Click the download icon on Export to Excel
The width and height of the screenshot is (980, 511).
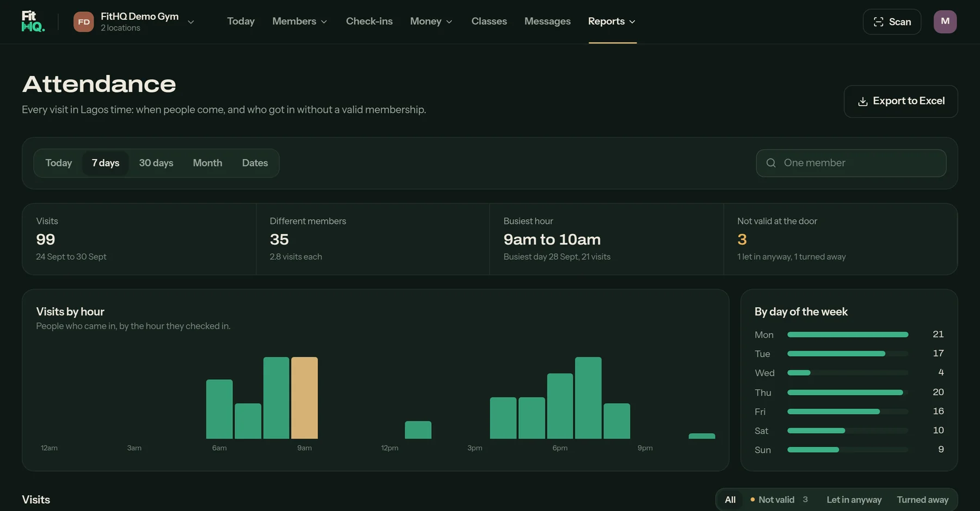click(862, 101)
